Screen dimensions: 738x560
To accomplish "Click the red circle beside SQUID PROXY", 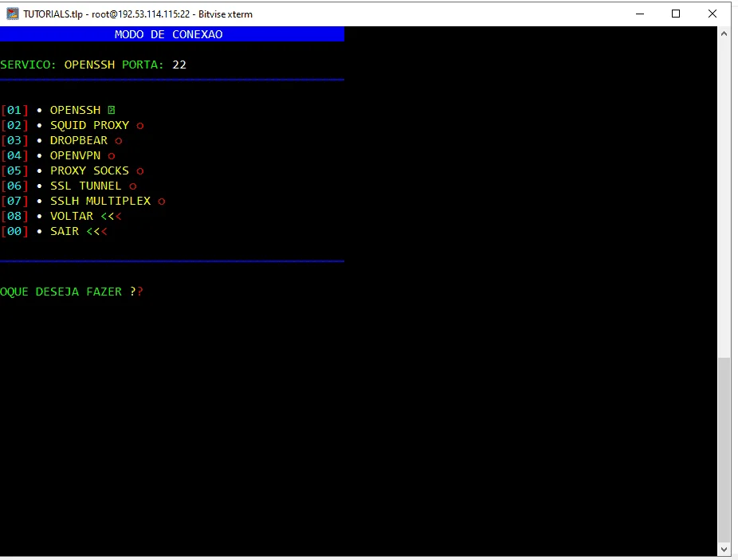I will [139, 126].
